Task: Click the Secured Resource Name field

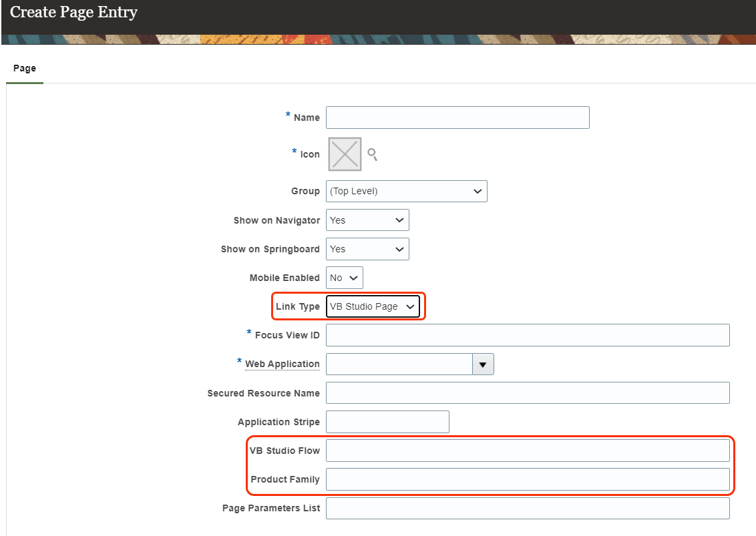Action: (528, 392)
